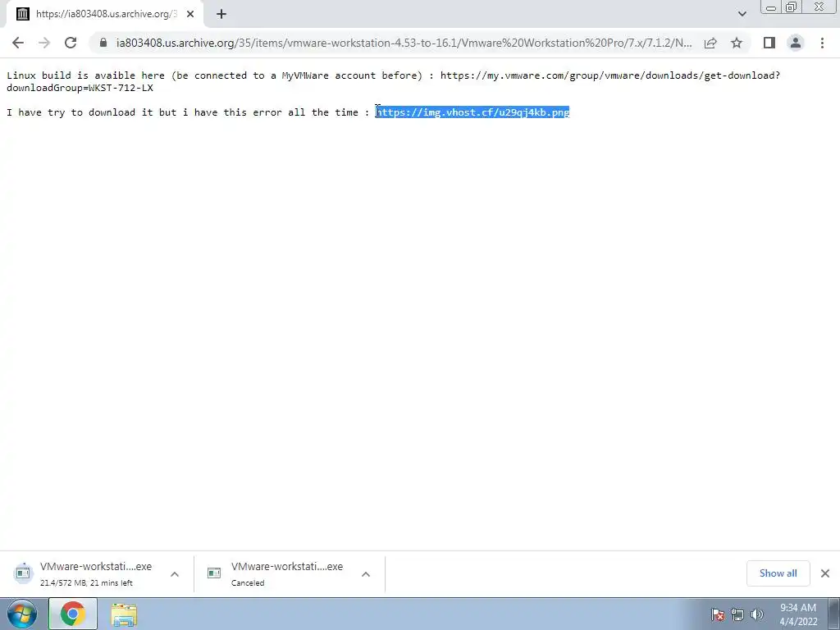
Task: Click the Show desktop strip at taskbar end
Action: [834, 614]
